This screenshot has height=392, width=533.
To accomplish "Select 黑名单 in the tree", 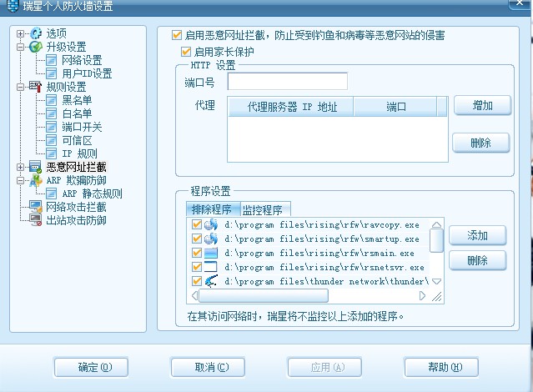I will [77, 100].
